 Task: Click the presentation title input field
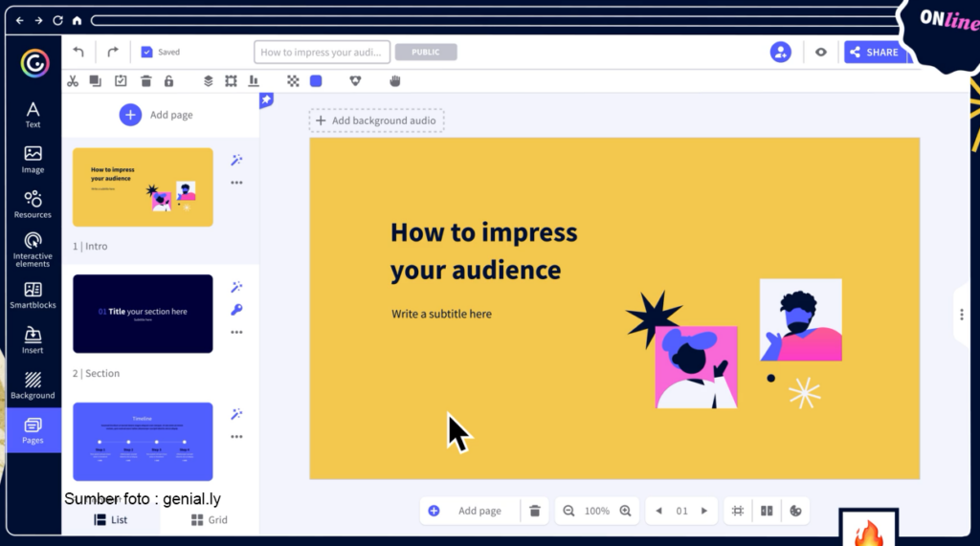[322, 52]
